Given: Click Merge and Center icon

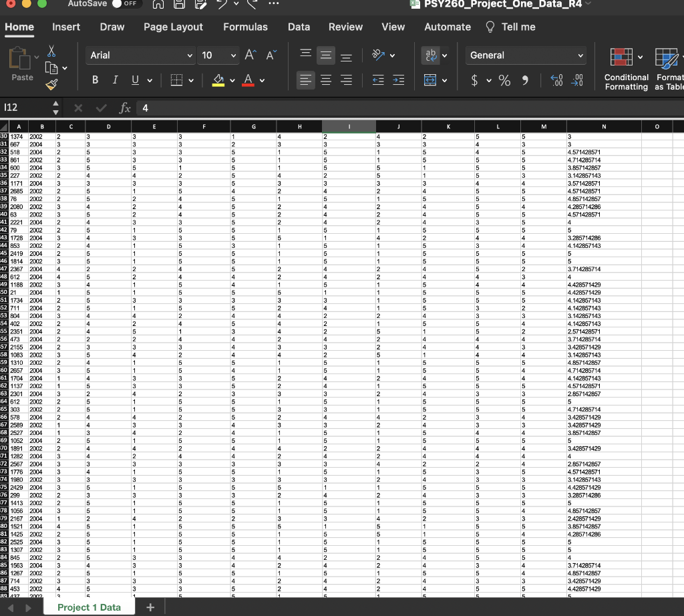Looking at the screenshot, I should (430, 80).
